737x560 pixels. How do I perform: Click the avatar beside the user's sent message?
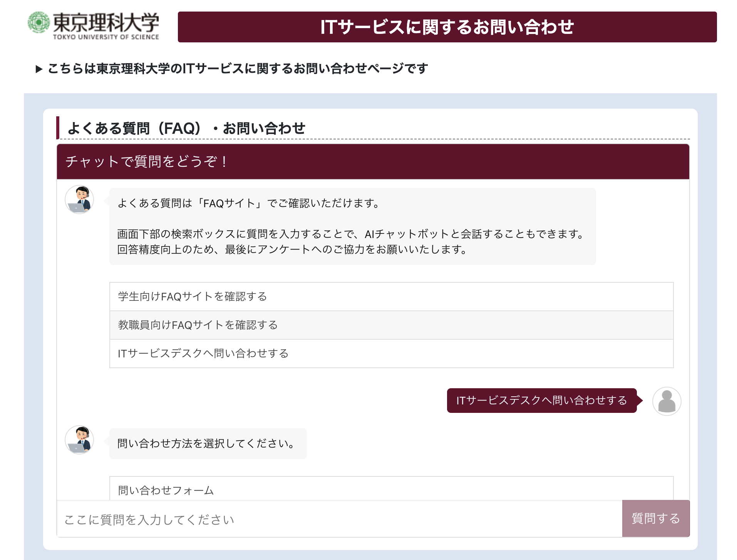[x=667, y=401]
